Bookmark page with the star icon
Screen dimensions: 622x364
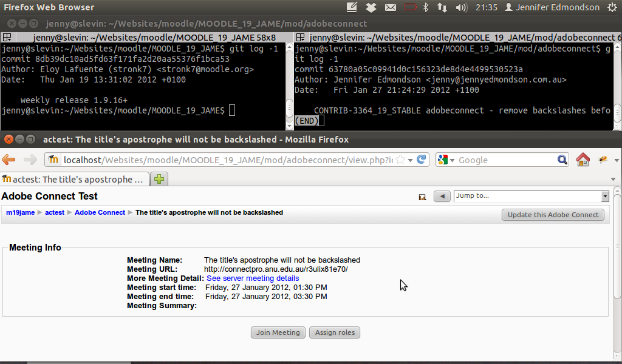[x=400, y=160]
